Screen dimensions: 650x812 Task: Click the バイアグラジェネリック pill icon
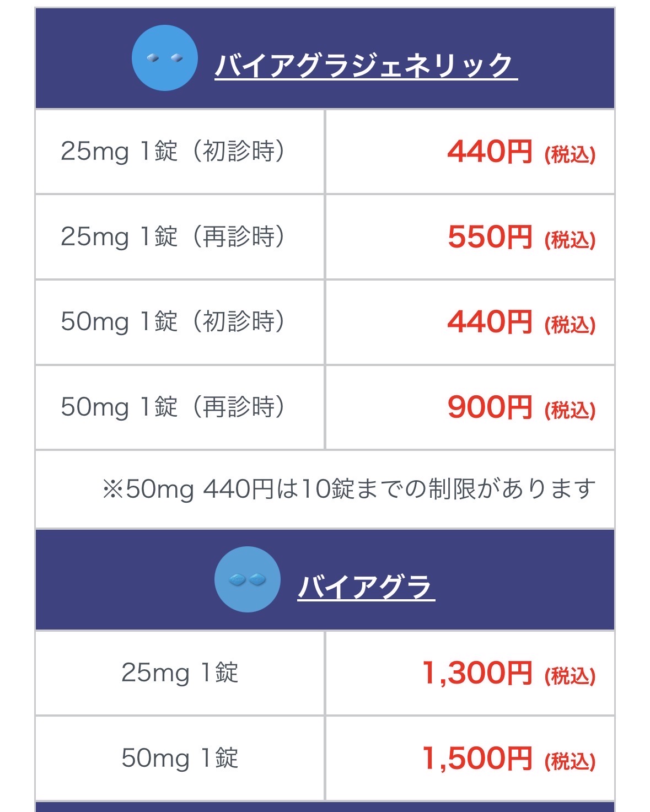click(164, 58)
